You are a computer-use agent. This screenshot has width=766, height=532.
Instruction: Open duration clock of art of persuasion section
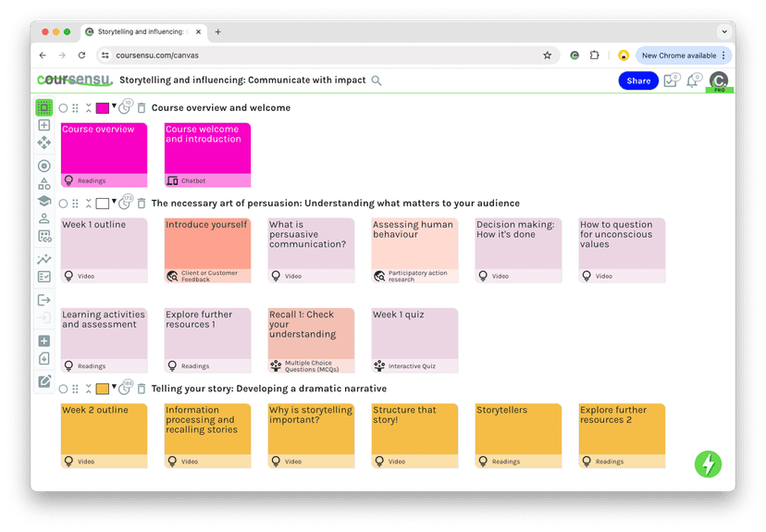pos(125,203)
